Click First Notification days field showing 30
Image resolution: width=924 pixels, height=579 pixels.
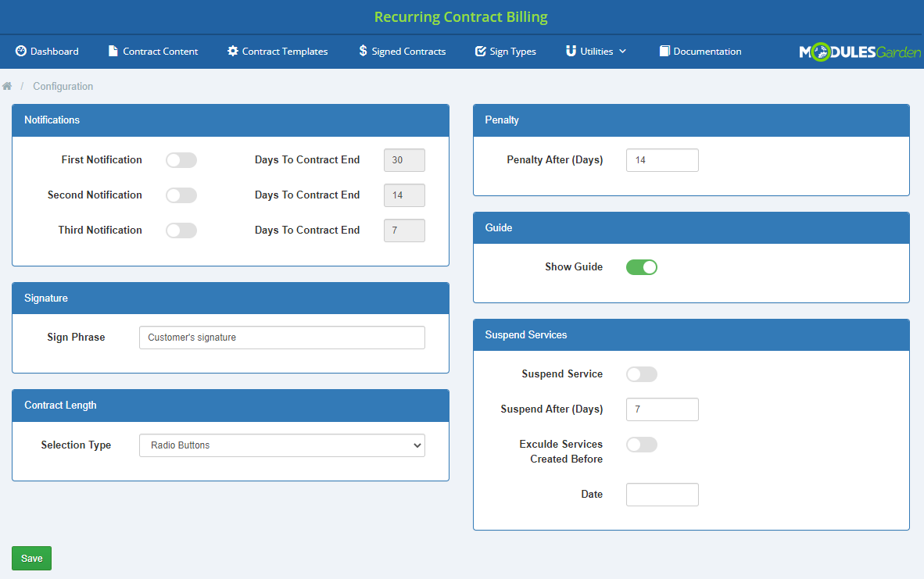tap(404, 160)
